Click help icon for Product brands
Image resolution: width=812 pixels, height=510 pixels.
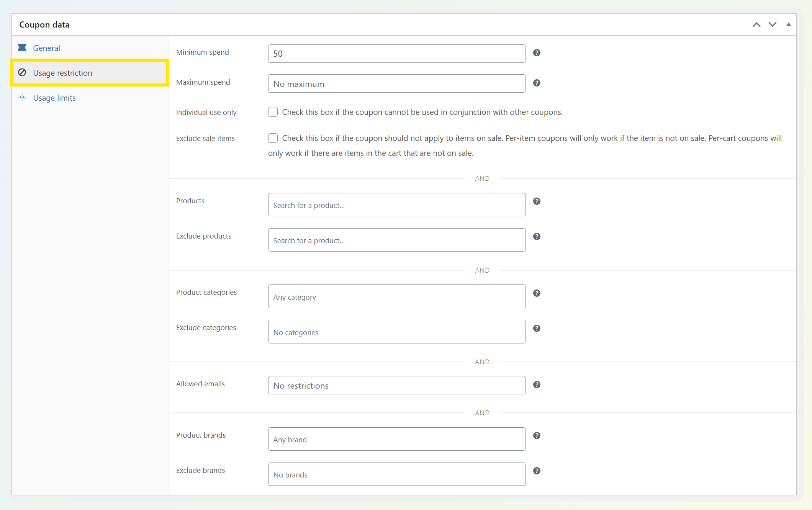pos(537,436)
